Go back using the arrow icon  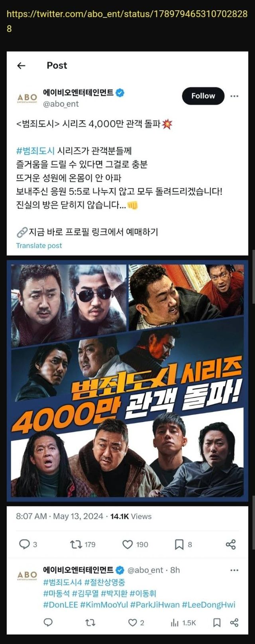(x=21, y=66)
